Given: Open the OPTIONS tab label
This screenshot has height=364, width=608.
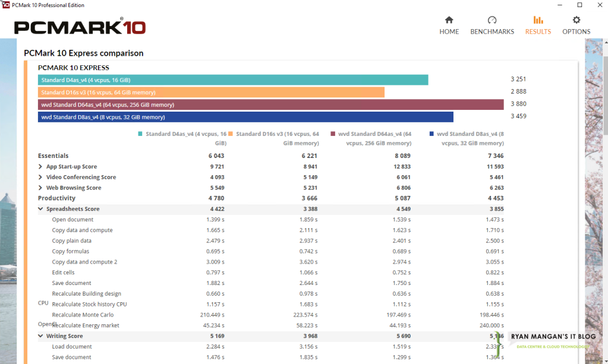Looking at the screenshot, I should [x=577, y=31].
